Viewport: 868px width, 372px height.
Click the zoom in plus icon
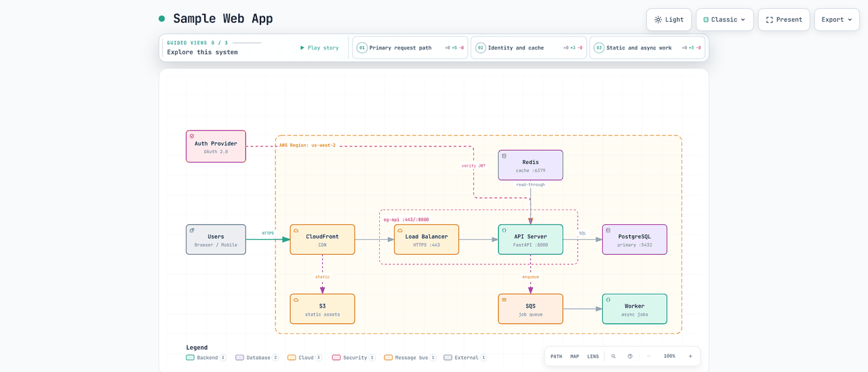point(690,356)
